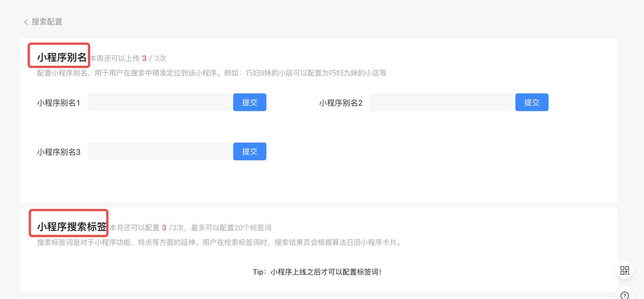Click the 小程序别名1 field label
The image size is (644, 299).
(x=58, y=103)
